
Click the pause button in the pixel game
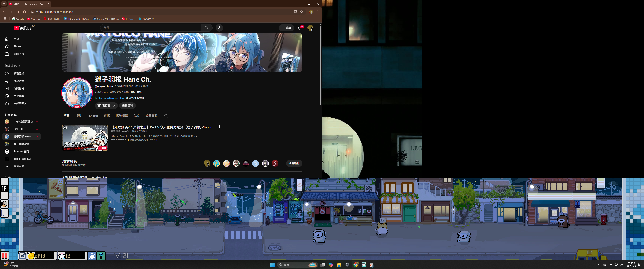(4, 256)
